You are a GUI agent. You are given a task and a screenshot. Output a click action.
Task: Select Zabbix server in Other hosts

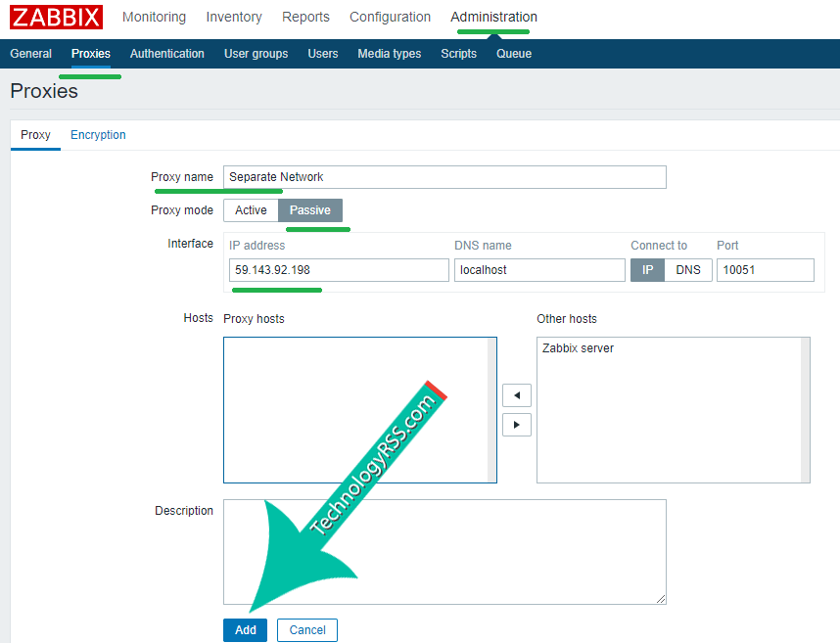[578, 348]
